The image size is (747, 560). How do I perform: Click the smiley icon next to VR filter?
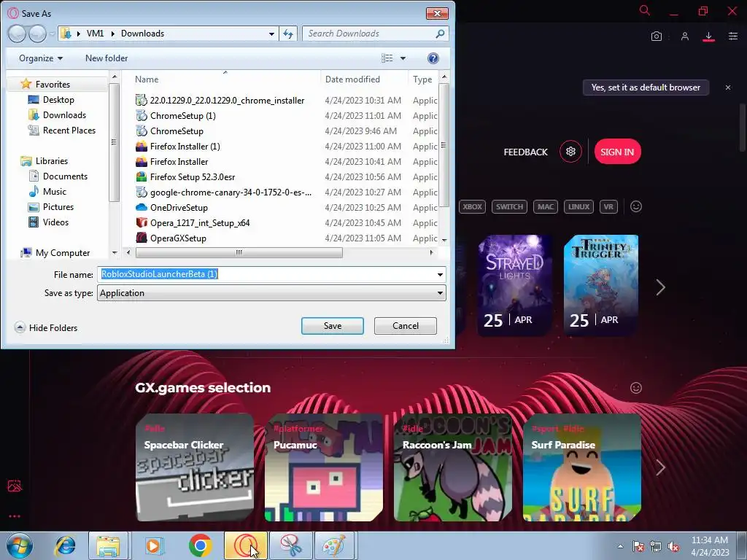[636, 206]
